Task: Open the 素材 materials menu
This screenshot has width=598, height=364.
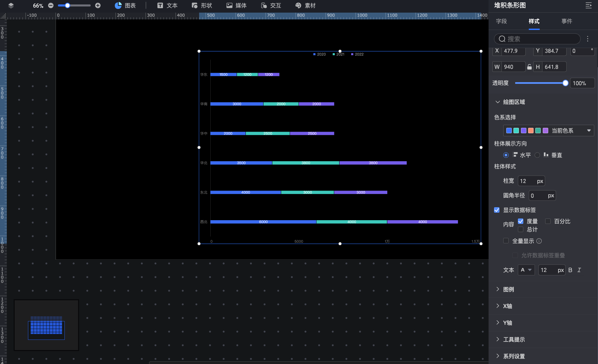Action: (x=305, y=5)
